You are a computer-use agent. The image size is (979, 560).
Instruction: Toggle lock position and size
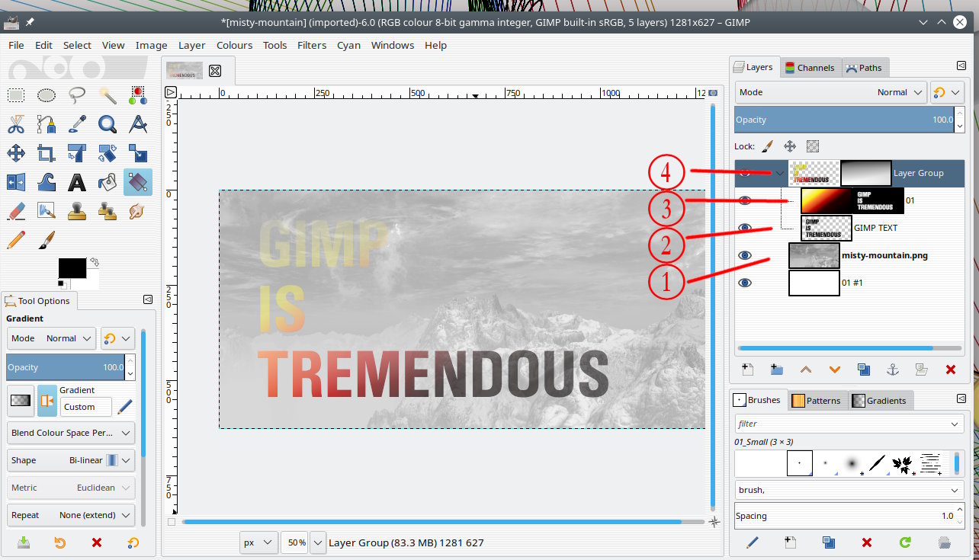coord(790,146)
